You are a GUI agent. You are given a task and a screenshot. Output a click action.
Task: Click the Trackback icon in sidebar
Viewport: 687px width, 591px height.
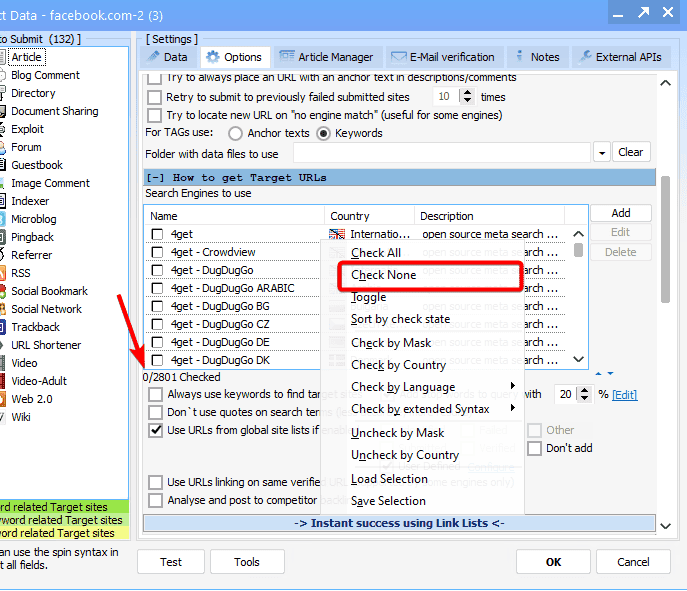(x=2, y=327)
